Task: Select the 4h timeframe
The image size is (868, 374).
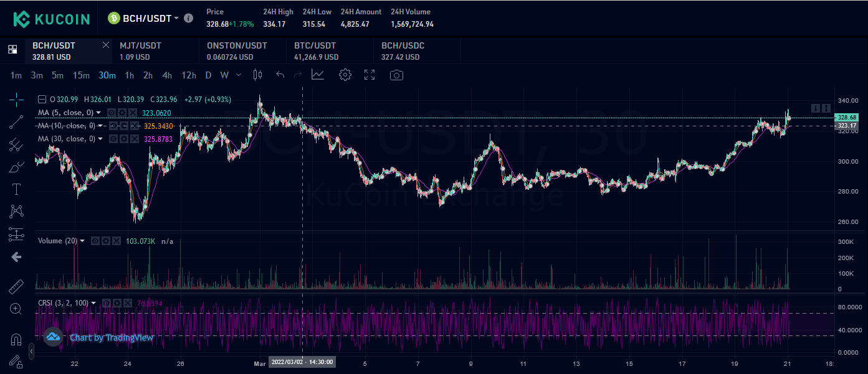Action: click(x=167, y=75)
